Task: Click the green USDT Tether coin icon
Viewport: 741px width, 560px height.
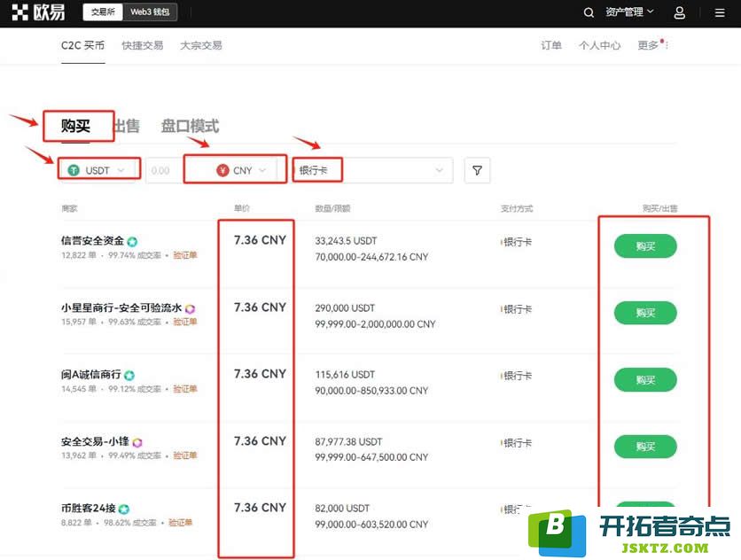Action: pyautogui.click(x=74, y=170)
